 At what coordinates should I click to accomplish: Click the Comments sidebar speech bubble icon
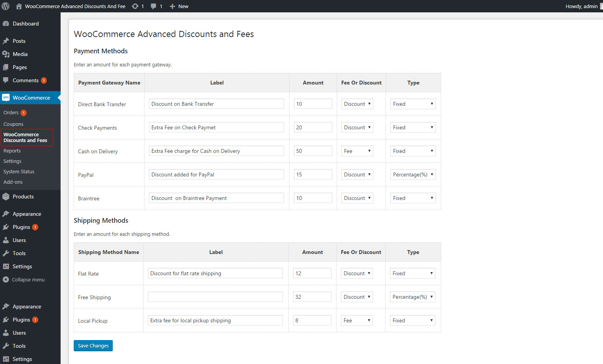pos(6,80)
